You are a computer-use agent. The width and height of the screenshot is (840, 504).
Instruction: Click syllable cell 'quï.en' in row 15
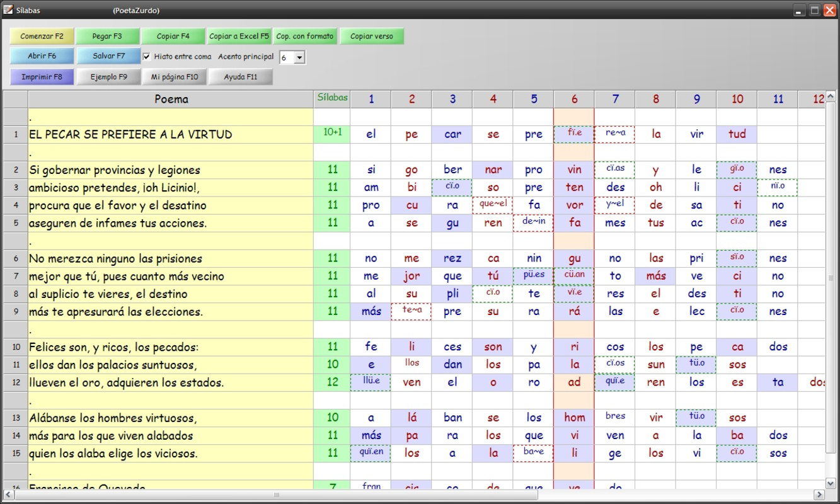(x=371, y=453)
